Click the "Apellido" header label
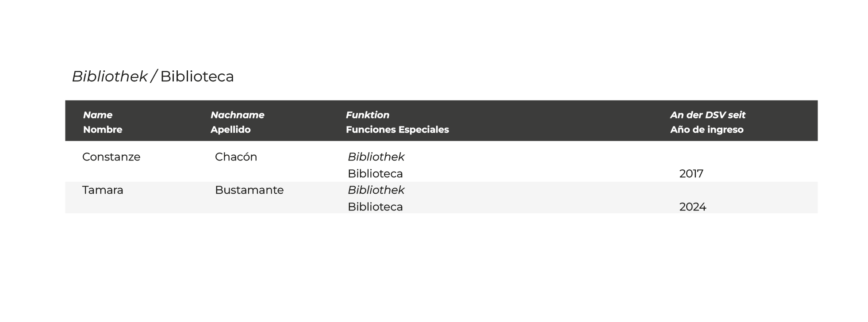Image resolution: width=868 pixels, height=322 pixels. [230, 130]
